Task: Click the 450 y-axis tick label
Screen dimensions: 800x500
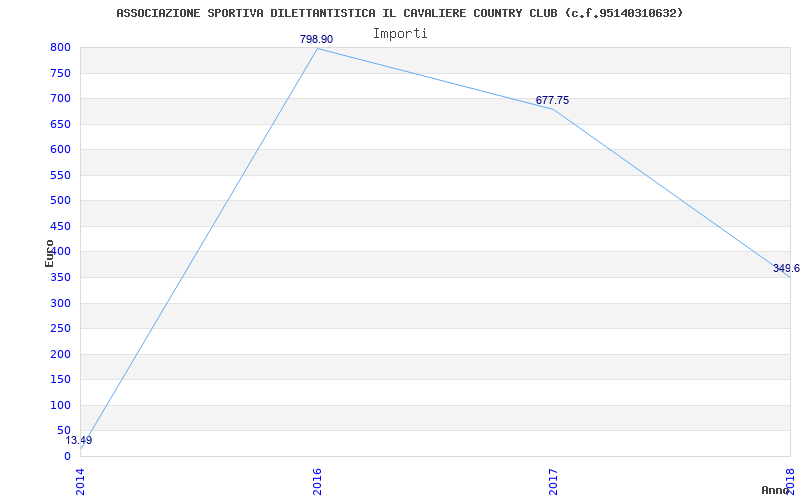Action: pyautogui.click(x=60, y=227)
